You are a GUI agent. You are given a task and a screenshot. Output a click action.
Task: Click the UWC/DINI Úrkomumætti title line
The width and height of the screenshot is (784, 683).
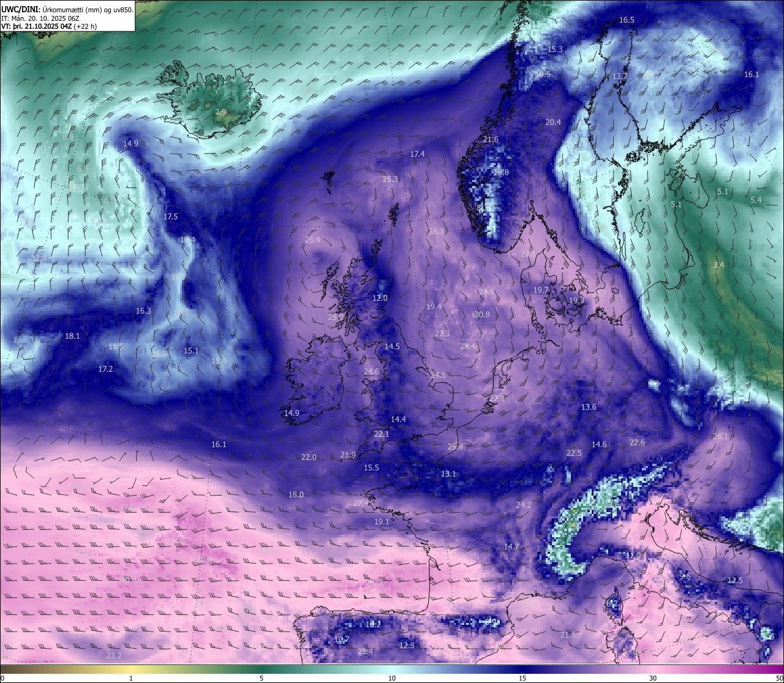[x=67, y=9]
